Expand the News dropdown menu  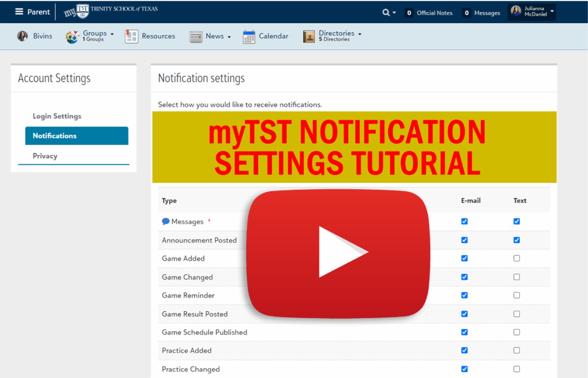(229, 37)
